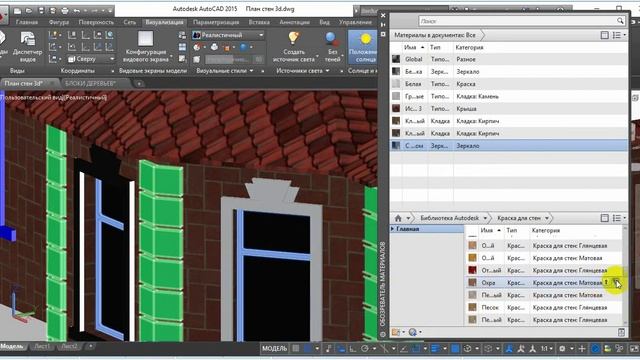Click the material editor icon at browser bottom-right
640x360 pixels.
tap(621, 332)
